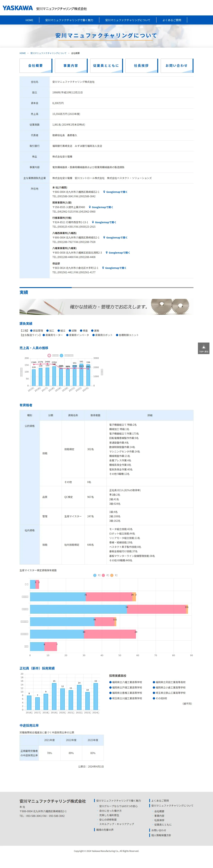Click table value 15,556百万円 (2023年度)
The width and height of the screenshot is (213, 868).
click(x=66, y=114)
